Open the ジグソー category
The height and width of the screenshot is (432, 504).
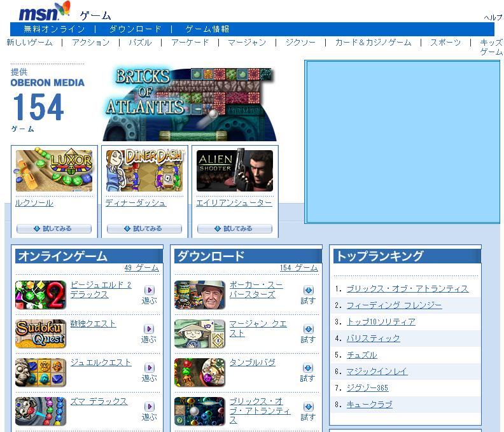[x=300, y=43]
